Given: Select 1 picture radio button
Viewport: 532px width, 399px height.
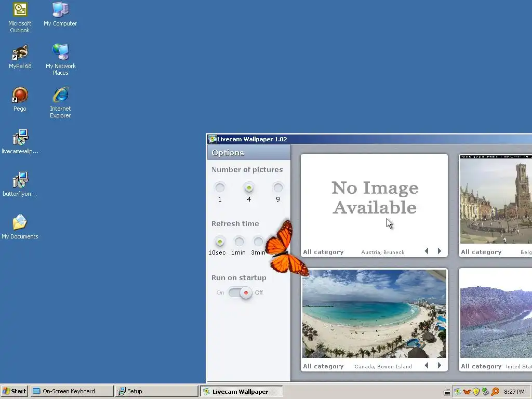Looking at the screenshot, I should click(220, 188).
